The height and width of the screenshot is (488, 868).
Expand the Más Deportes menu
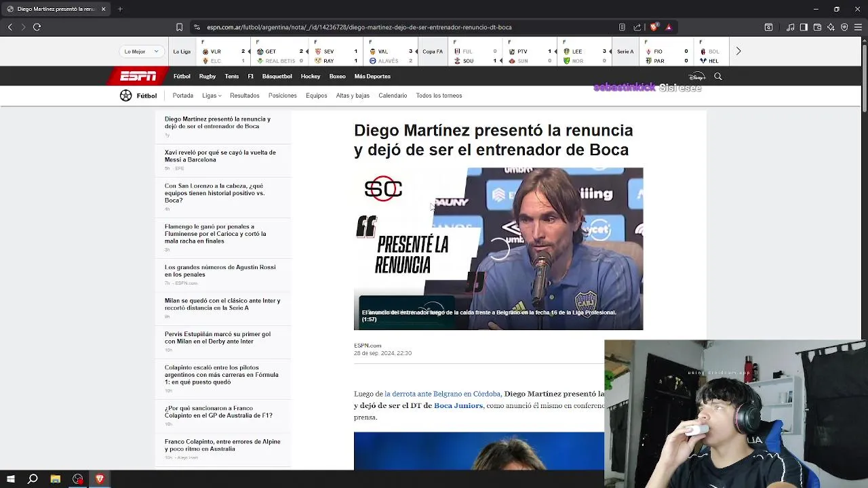(x=372, y=77)
